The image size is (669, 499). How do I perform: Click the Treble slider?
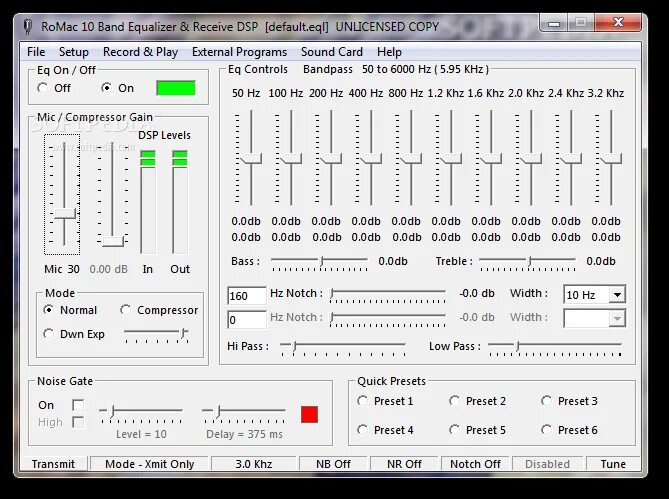(x=527, y=263)
